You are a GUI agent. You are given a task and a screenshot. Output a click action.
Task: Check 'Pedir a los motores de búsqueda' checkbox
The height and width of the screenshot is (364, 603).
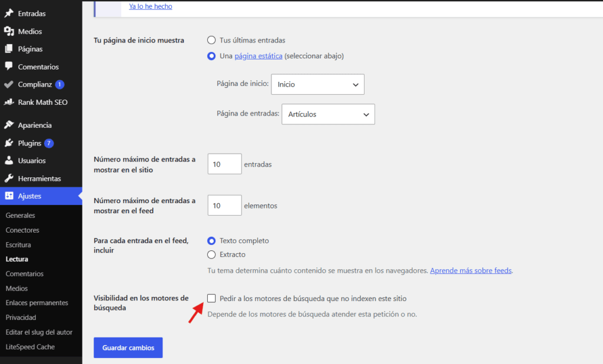(211, 298)
